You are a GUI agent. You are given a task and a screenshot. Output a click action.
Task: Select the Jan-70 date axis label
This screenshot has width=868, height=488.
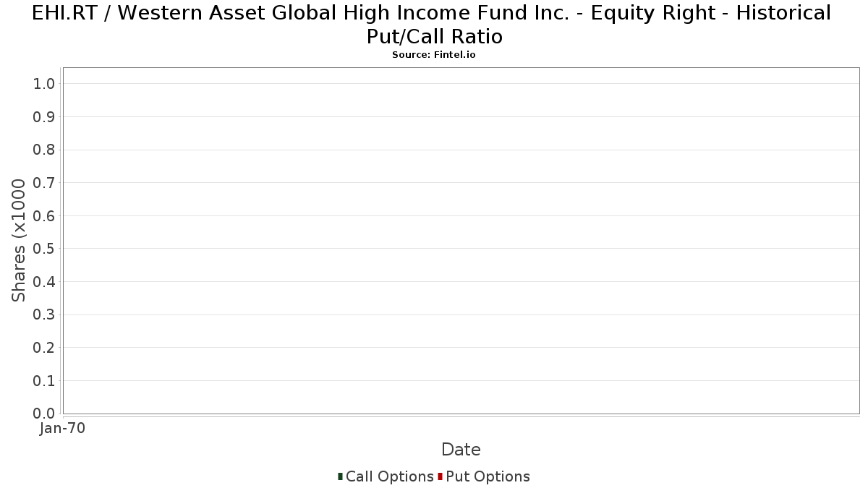[x=62, y=428]
